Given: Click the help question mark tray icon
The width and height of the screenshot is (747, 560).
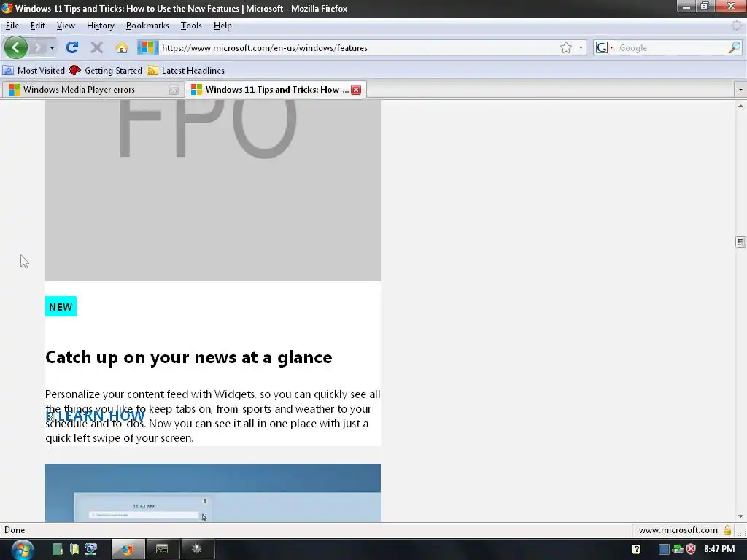Looking at the screenshot, I should tap(636, 549).
